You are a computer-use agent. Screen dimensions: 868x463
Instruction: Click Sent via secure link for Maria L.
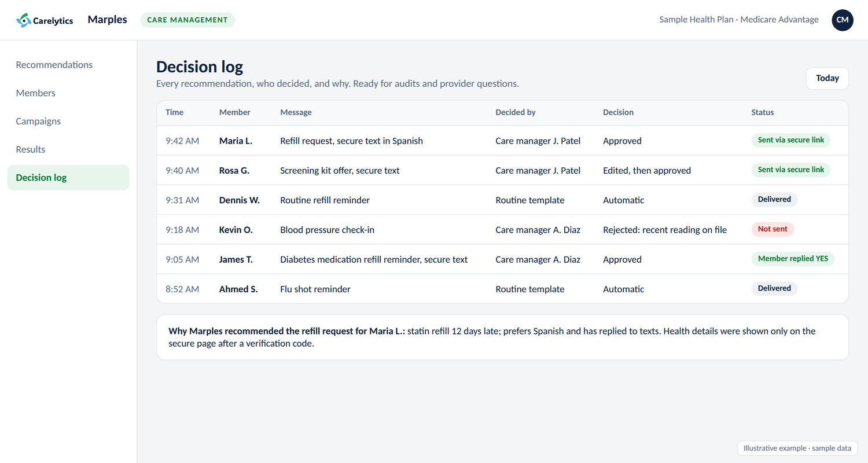click(x=790, y=140)
